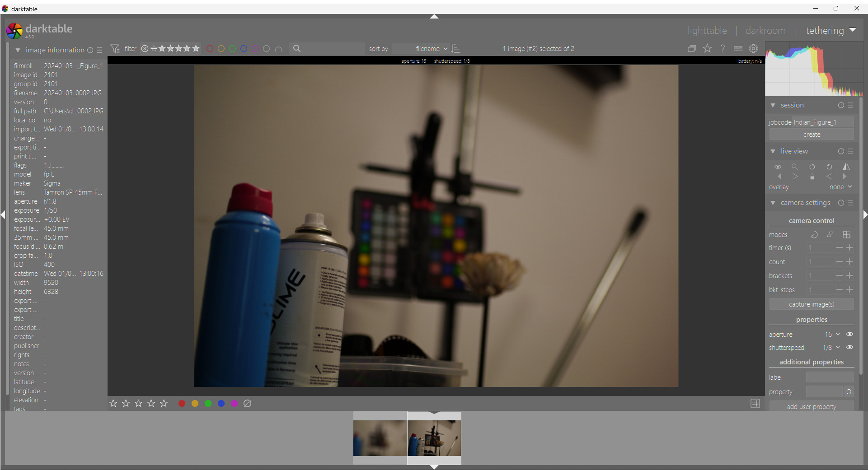Open the context help question mark
The image size is (868, 470).
click(723, 49)
